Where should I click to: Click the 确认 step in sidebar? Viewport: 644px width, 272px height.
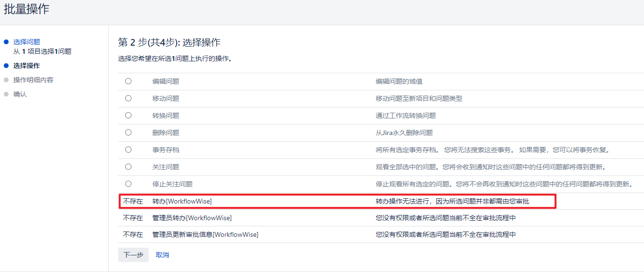point(20,94)
